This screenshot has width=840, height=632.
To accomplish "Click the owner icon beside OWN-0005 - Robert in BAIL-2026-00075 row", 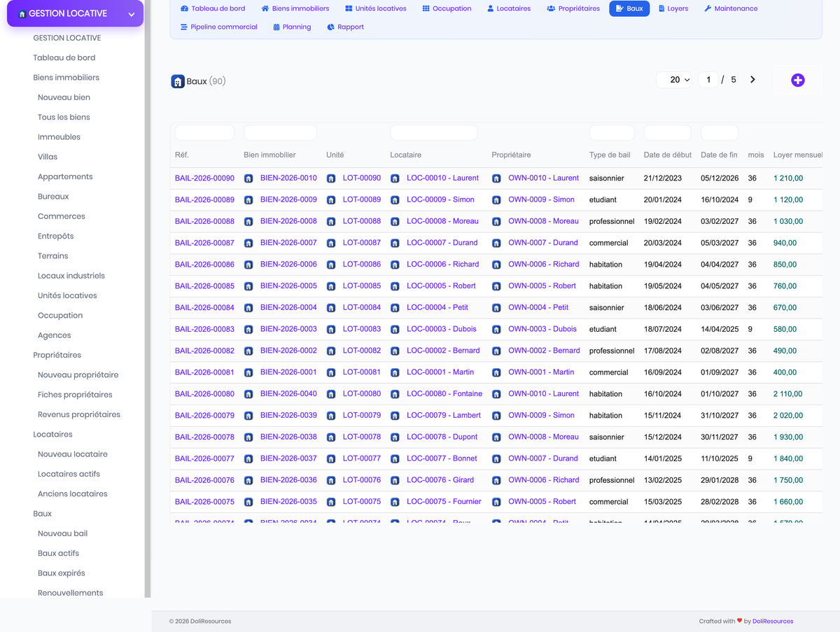I will [x=496, y=502].
